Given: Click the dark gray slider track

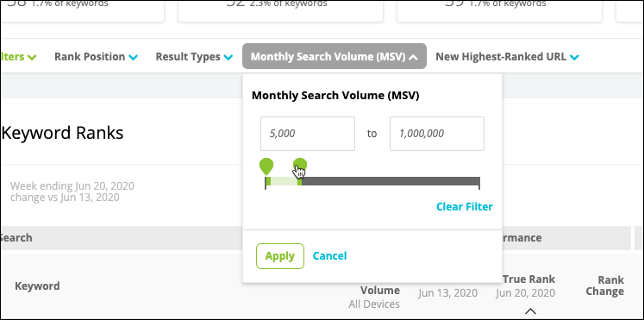Looking at the screenshot, I should pyautogui.click(x=391, y=181).
